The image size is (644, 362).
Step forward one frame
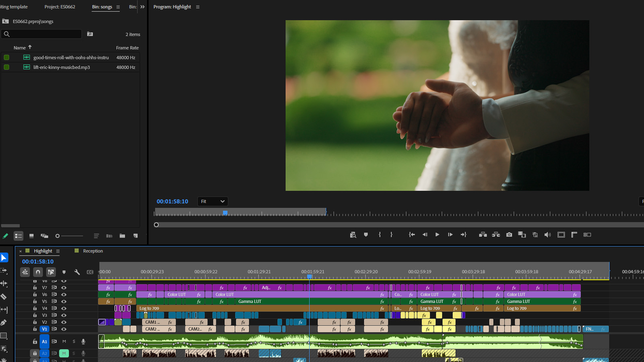pyautogui.click(x=450, y=235)
